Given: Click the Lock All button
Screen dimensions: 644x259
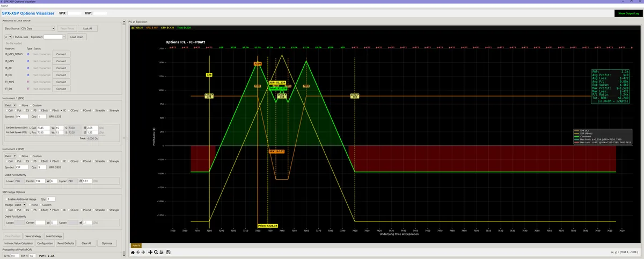Looking at the screenshot, I should tap(86, 28).
